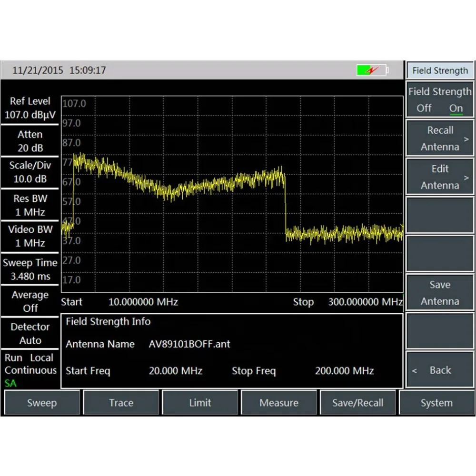Open the Save/Recall menu
The image size is (476, 476).
click(x=358, y=403)
